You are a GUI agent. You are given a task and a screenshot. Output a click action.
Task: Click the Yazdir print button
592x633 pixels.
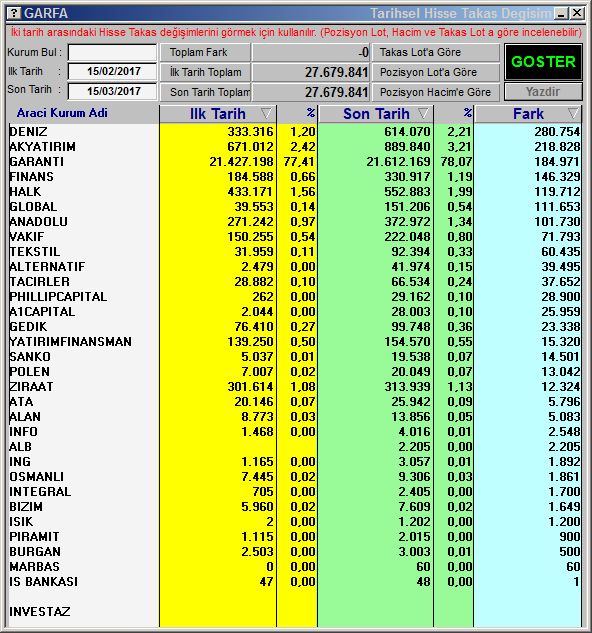point(543,92)
